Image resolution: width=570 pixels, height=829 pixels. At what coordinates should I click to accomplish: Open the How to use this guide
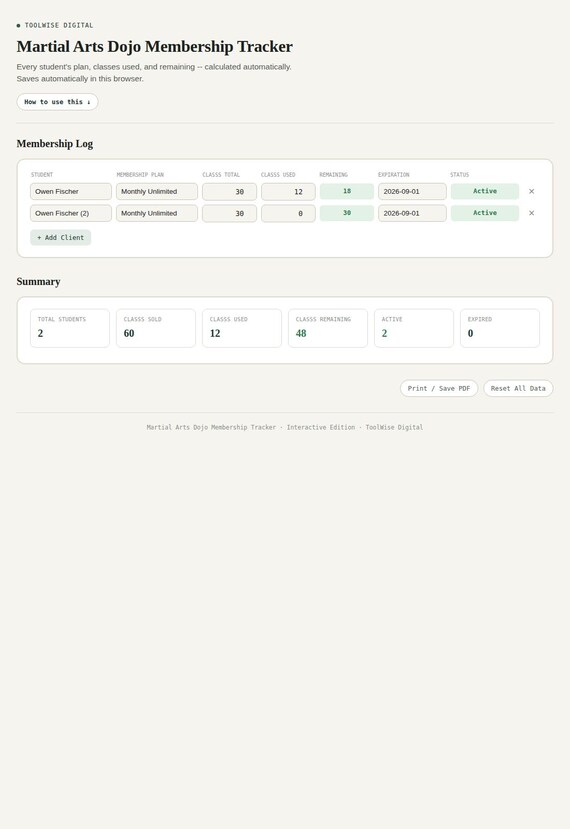57,102
